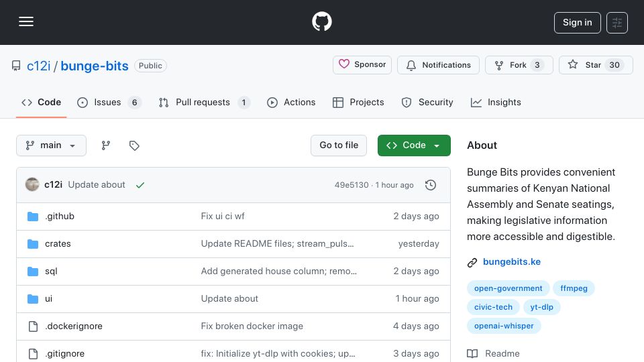Open the ui folder

[48, 299]
